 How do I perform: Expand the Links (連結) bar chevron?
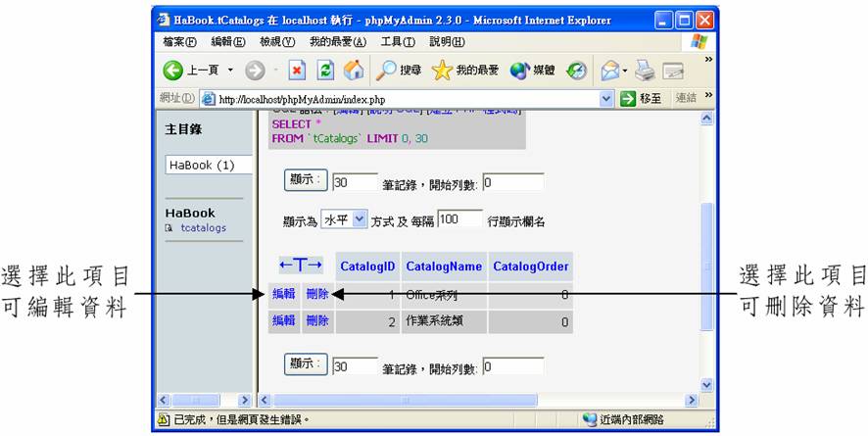point(708,96)
